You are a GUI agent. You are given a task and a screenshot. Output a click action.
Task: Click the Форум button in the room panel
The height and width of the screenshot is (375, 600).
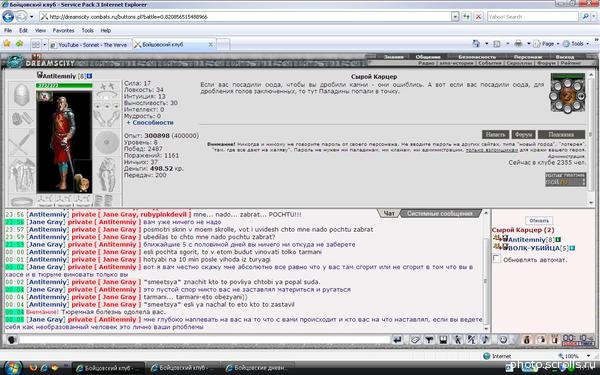[523, 134]
